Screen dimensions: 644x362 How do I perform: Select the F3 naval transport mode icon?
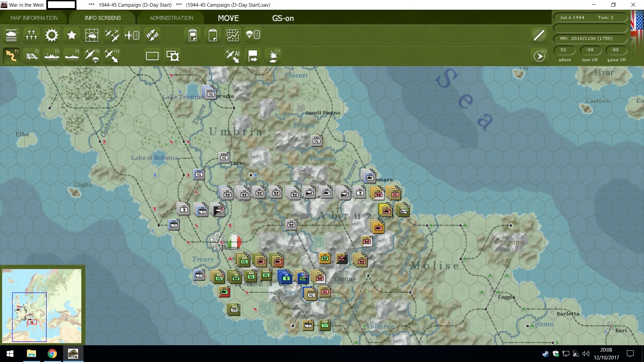coord(52,56)
